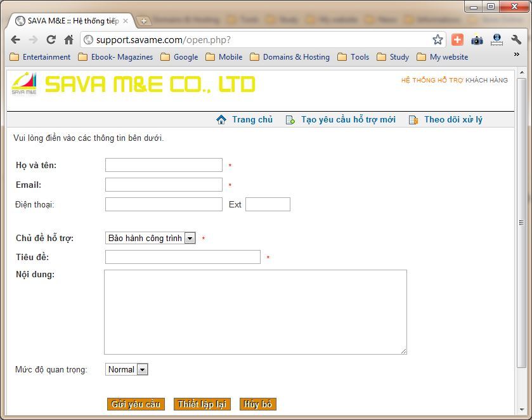Open the Study bookmarks folder

coord(393,57)
